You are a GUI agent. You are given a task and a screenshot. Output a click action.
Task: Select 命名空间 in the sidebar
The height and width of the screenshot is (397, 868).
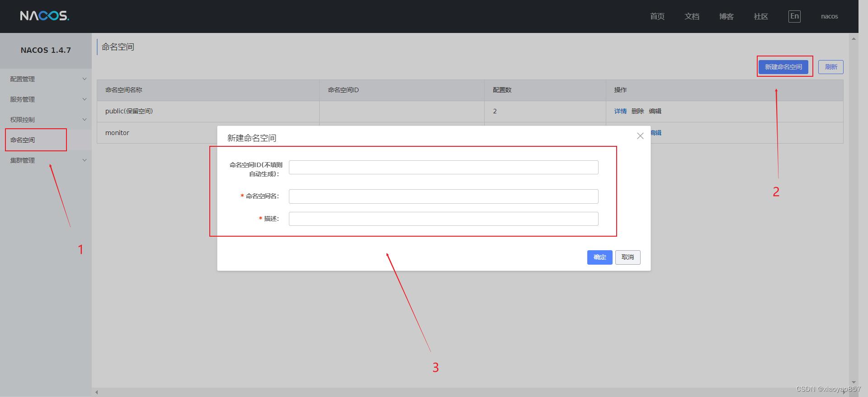(x=23, y=140)
